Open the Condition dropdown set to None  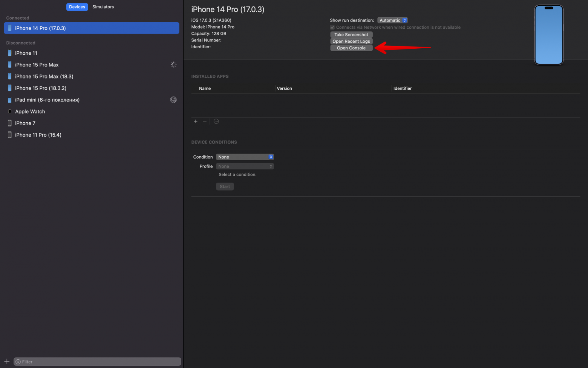coord(245,157)
